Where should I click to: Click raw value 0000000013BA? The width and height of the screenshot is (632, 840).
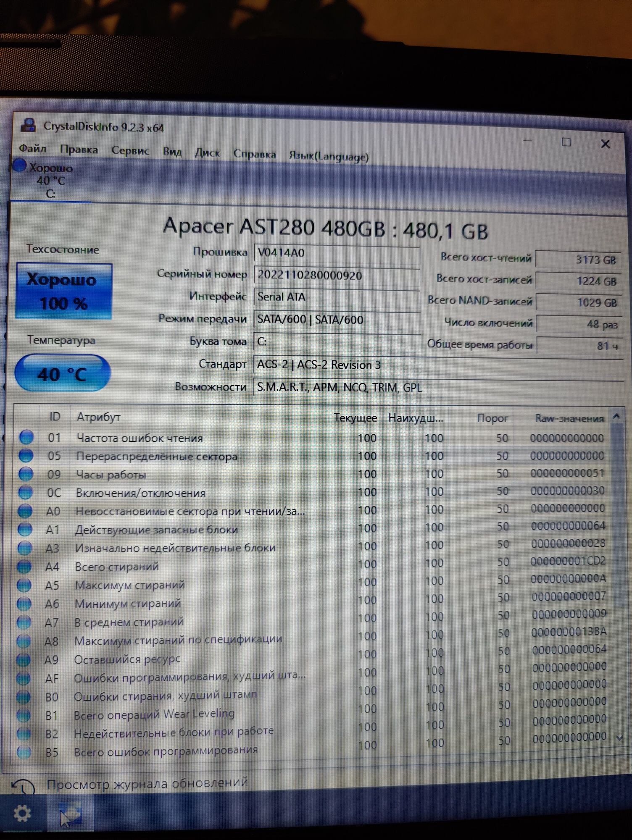pos(569,632)
